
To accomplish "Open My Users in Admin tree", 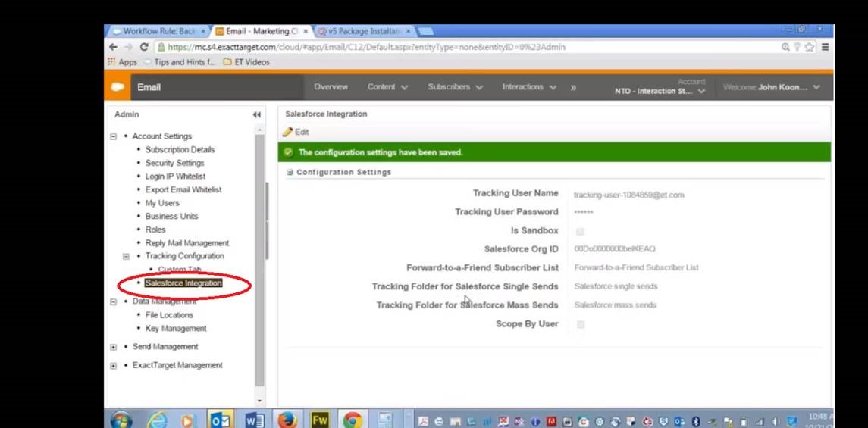I will [162, 203].
